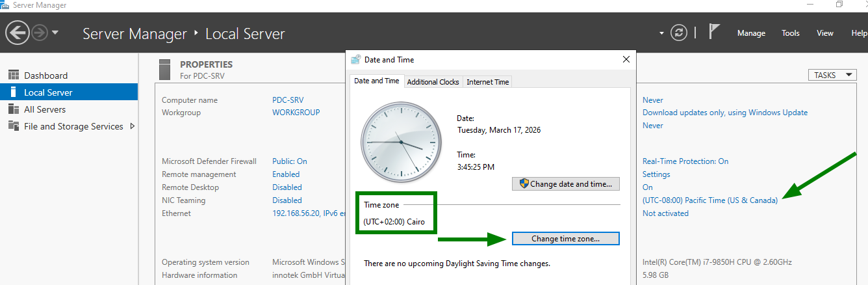Click the Change date and time button

coord(566,184)
